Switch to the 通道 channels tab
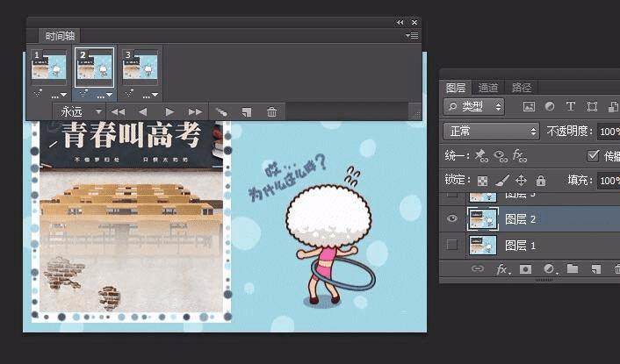 [488, 88]
